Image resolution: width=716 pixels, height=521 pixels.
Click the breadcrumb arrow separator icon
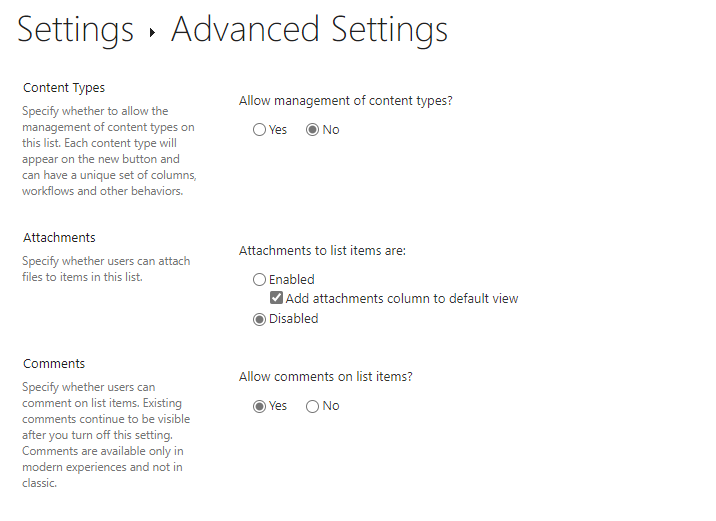pos(153,32)
